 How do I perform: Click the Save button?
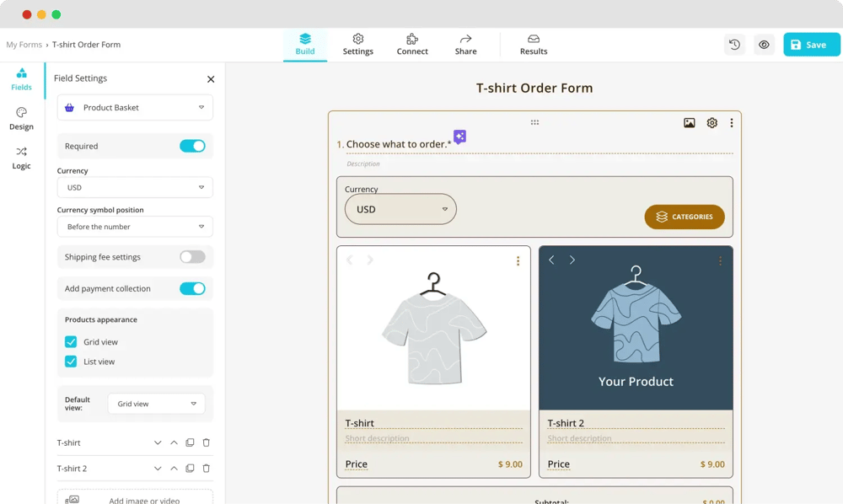[x=811, y=45]
